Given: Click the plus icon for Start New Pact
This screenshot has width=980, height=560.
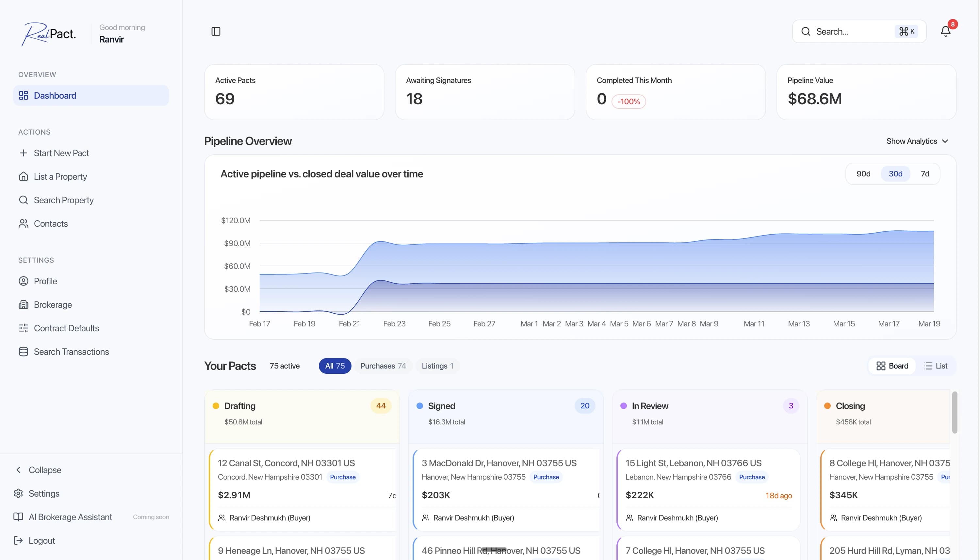Looking at the screenshot, I should [24, 153].
